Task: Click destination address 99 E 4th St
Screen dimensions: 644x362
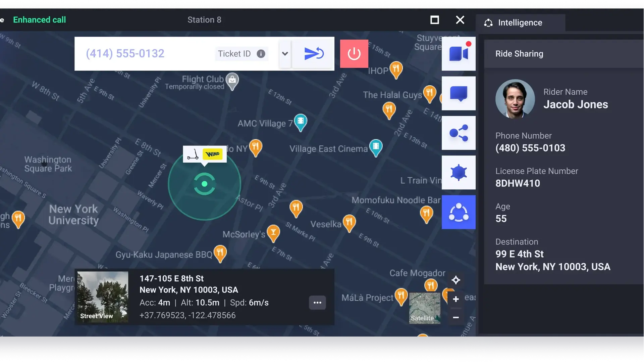Action: click(520, 254)
